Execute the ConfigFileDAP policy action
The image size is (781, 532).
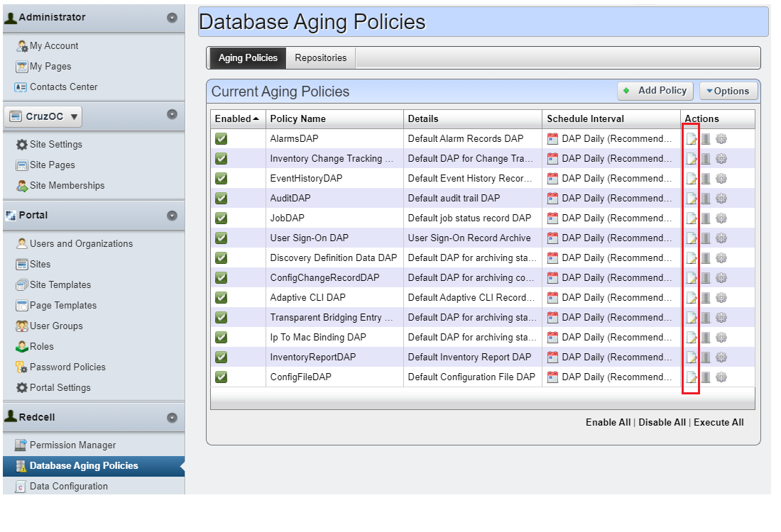click(x=721, y=377)
